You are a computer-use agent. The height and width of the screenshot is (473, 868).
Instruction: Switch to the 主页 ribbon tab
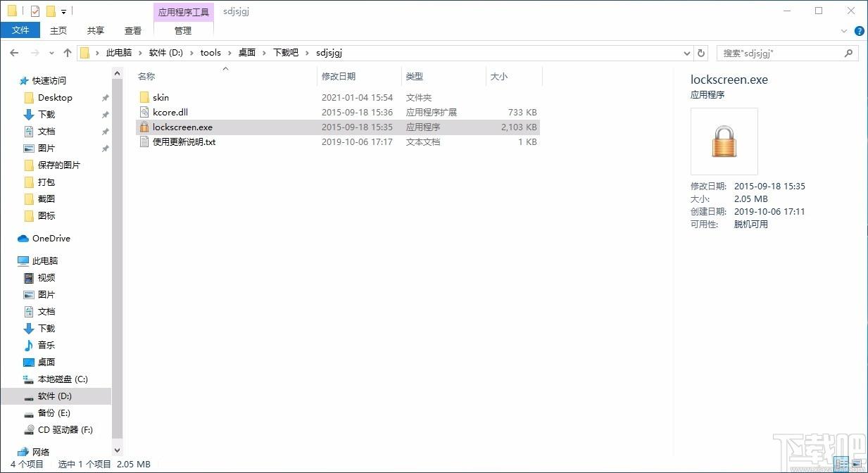58,30
